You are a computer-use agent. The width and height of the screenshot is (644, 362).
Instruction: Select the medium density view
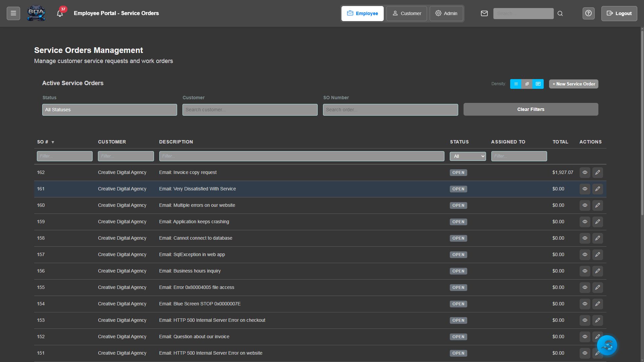coord(527,84)
